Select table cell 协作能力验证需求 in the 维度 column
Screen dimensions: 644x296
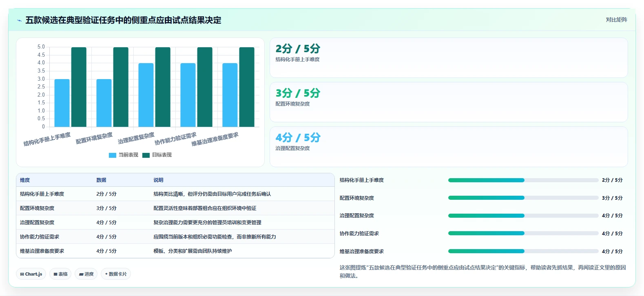[40, 237]
